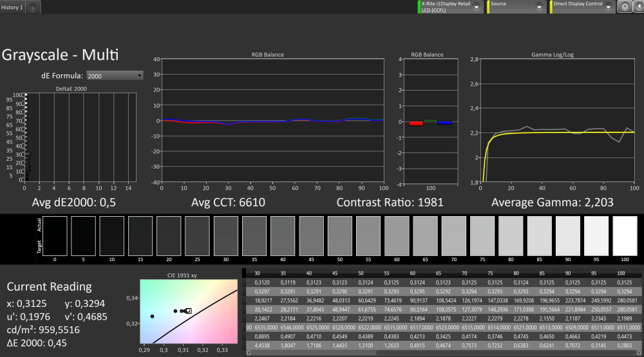Click table cell 6509,0000

pyautogui.click(x=576, y=327)
